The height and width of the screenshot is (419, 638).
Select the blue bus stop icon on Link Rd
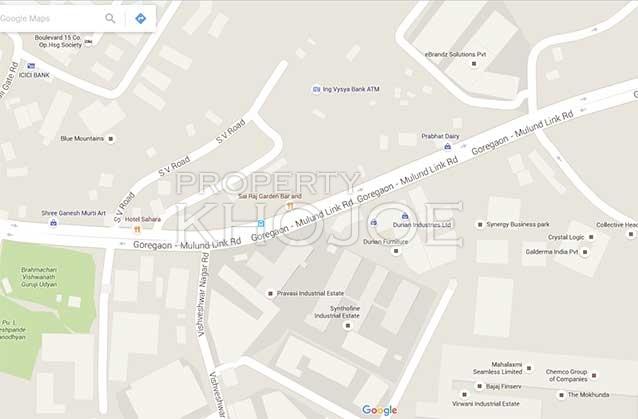pos(261,223)
